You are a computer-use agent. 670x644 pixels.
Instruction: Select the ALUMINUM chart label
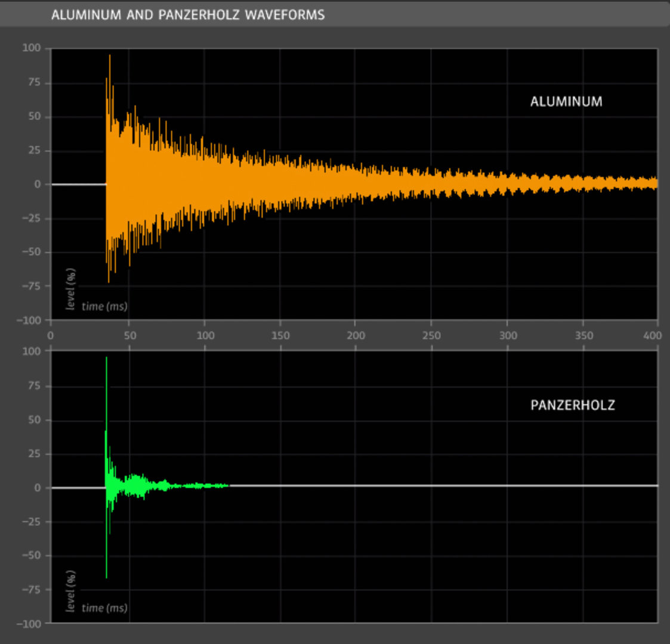tap(566, 102)
